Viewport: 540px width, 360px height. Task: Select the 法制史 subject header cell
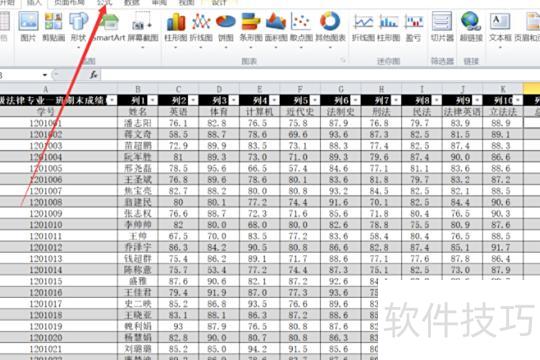tap(341, 112)
